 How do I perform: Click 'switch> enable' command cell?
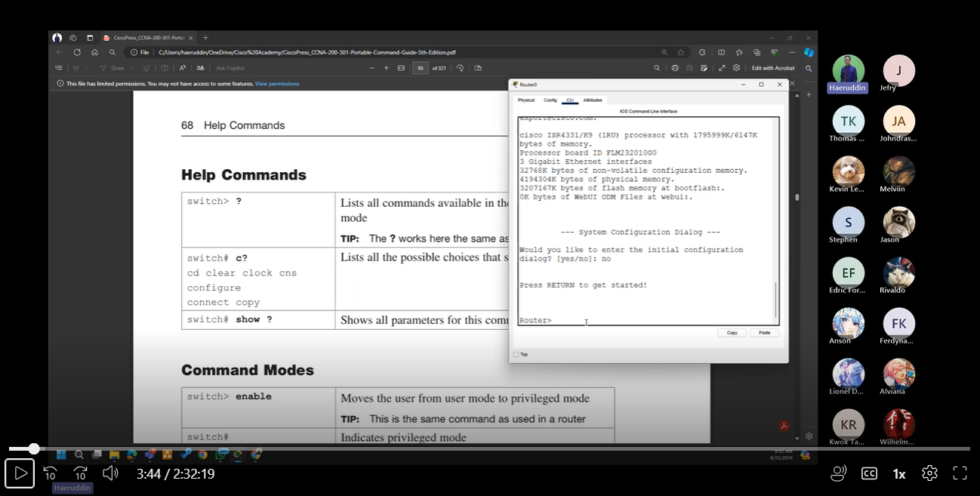pyautogui.click(x=259, y=408)
